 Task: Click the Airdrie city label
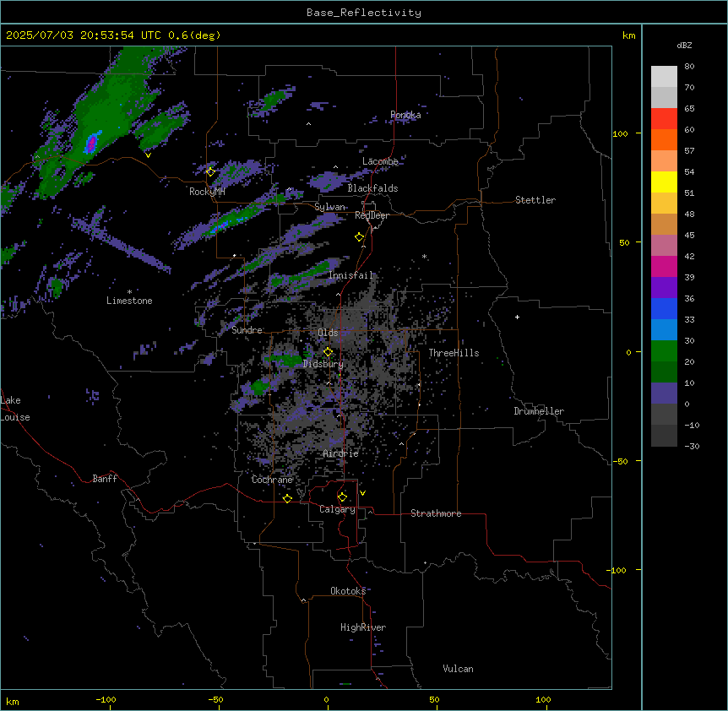pyautogui.click(x=341, y=453)
